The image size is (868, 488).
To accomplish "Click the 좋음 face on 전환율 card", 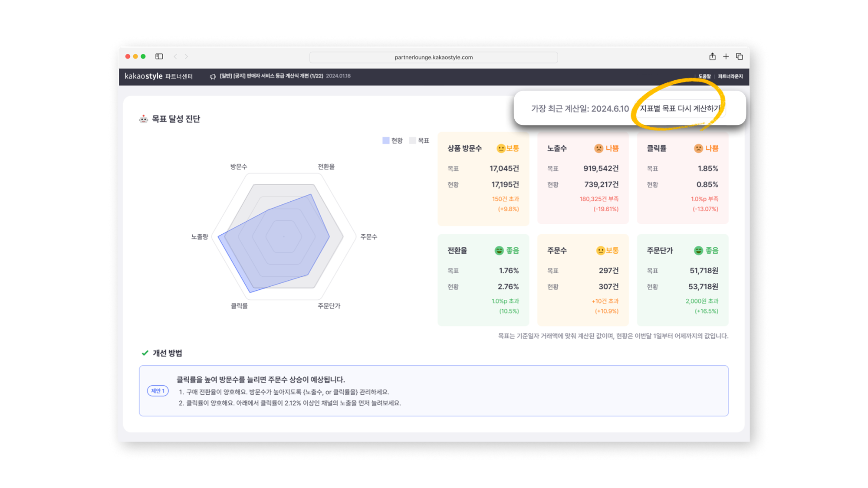I will point(499,251).
